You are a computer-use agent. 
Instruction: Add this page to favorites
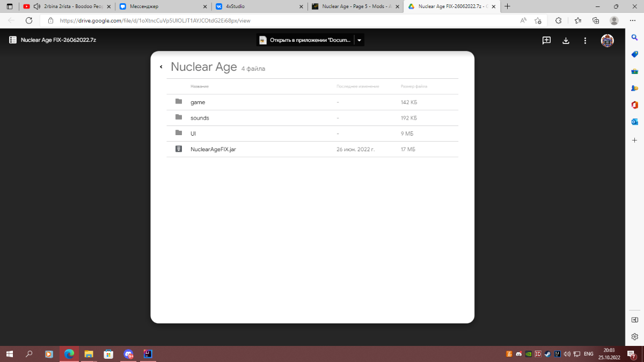(538, 20)
